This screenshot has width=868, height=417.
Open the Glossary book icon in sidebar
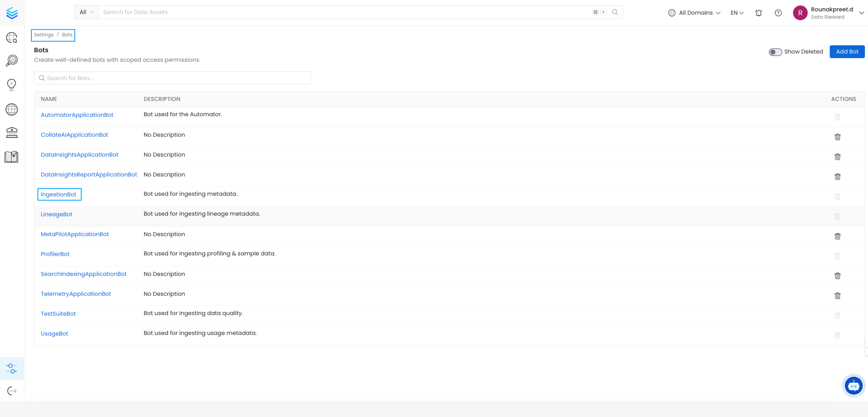12,156
